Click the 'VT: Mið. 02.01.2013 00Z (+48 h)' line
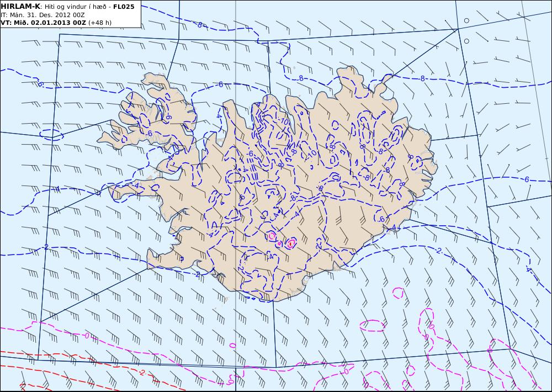552x392 pixels. [56, 23]
